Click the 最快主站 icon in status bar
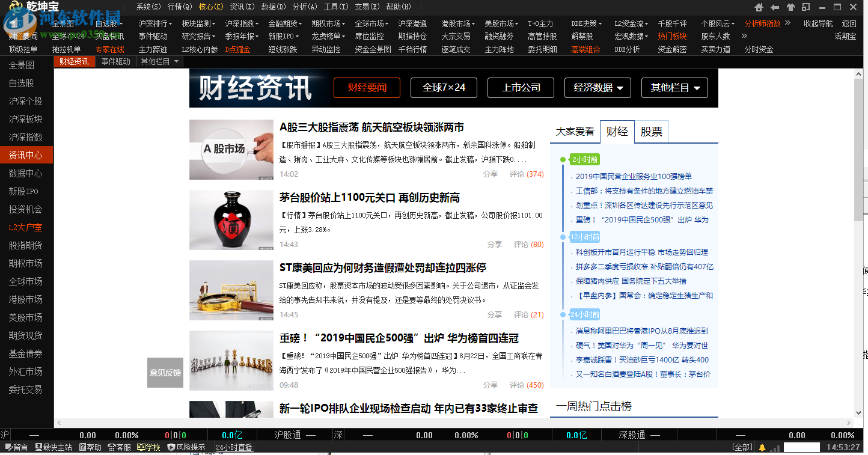This screenshot has width=868, height=455. [x=38, y=448]
